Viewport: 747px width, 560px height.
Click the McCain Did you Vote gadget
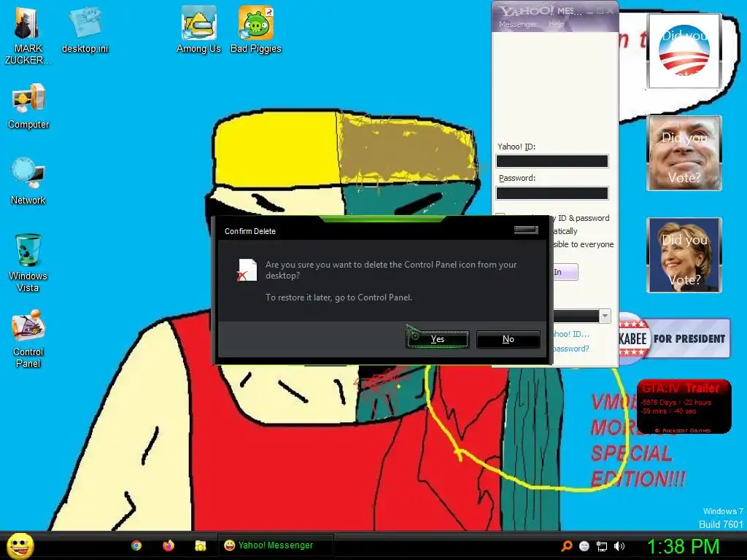click(684, 153)
